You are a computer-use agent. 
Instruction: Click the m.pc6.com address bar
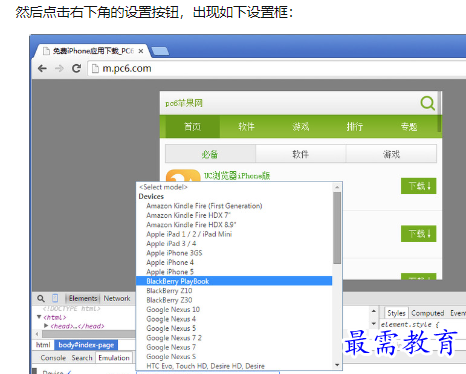[277, 68]
